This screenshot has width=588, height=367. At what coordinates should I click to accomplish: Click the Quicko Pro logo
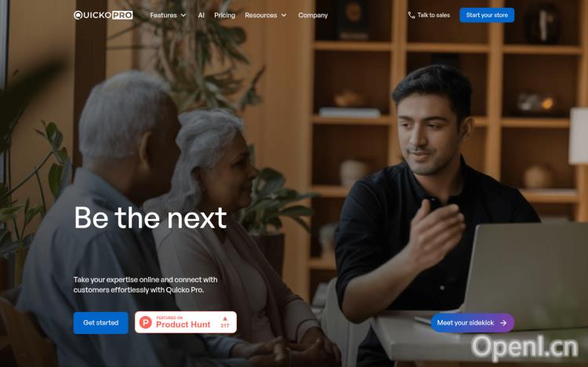click(x=103, y=15)
